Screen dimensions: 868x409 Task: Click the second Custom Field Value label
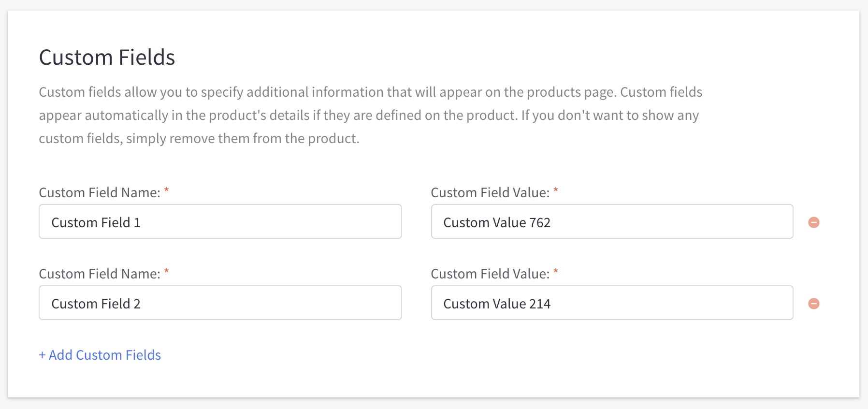click(x=490, y=274)
